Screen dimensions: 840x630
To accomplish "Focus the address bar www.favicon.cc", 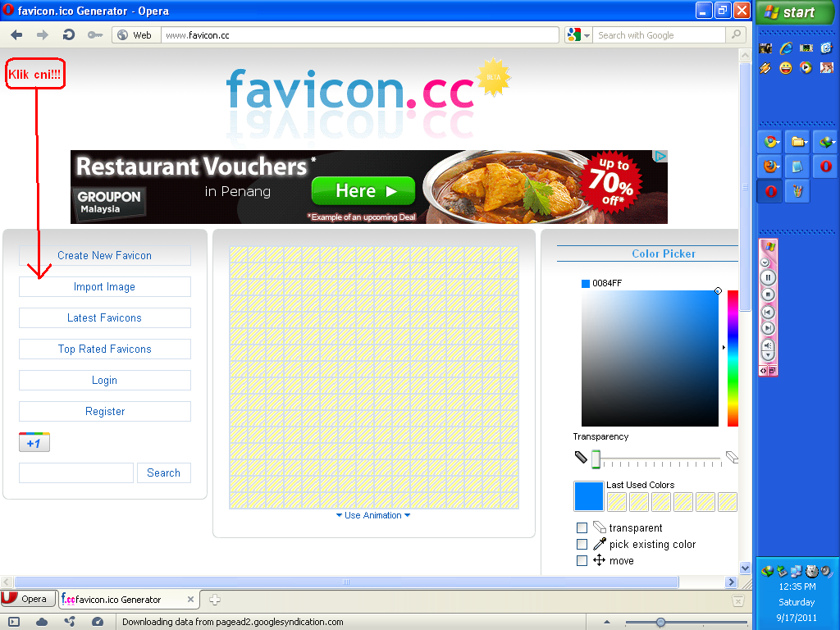I will [x=360, y=35].
